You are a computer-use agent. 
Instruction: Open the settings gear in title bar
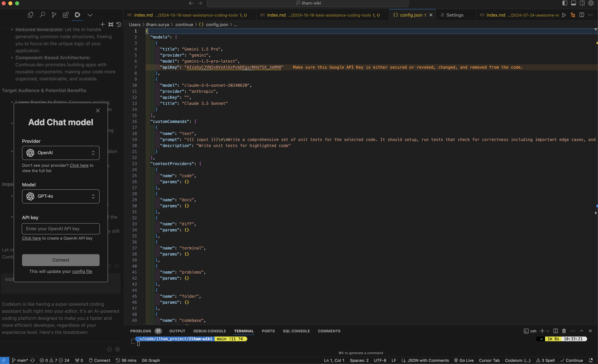pos(591,3)
